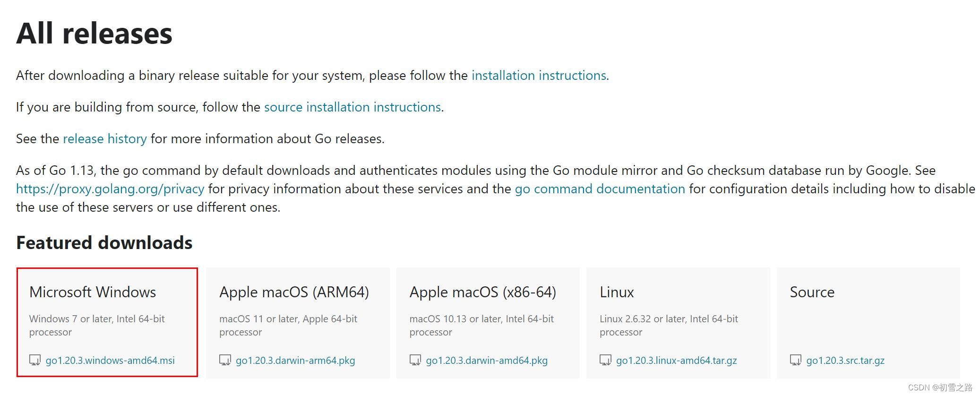Download go1.20.3.linux-amd64.tar.gz file link
Viewport: 980px width, 396px height.
pyautogui.click(x=677, y=361)
